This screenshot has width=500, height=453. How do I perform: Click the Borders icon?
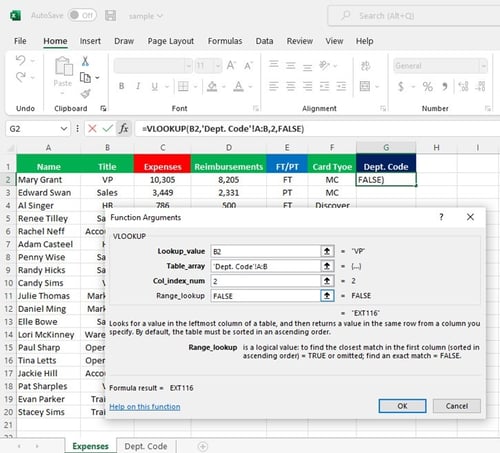pyautogui.click(x=183, y=87)
